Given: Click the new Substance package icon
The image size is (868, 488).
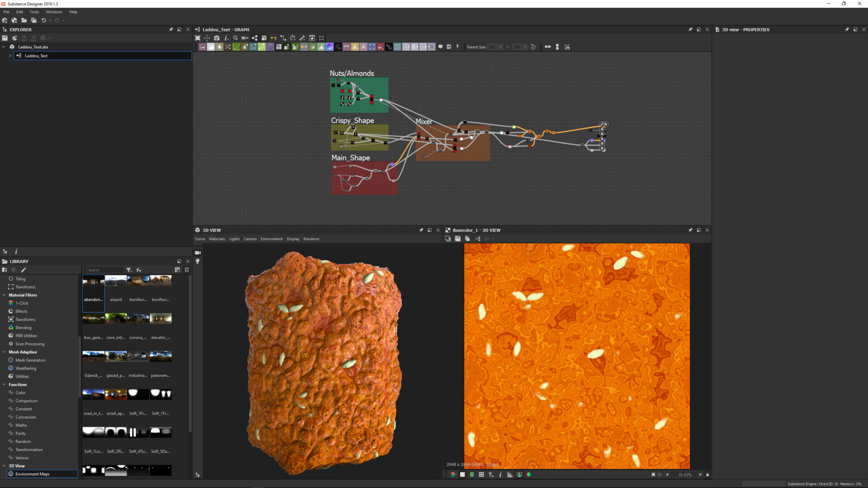Looking at the screenshot, I should 5,20.
